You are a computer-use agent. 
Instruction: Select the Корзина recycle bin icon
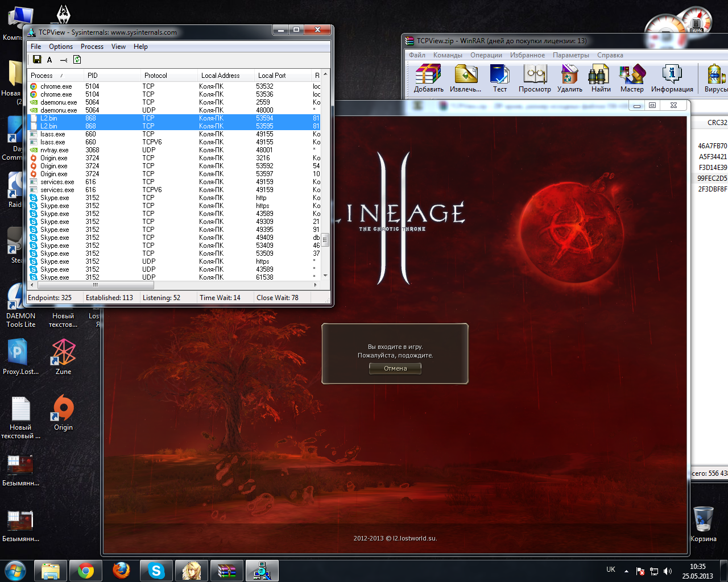[704, 524]
